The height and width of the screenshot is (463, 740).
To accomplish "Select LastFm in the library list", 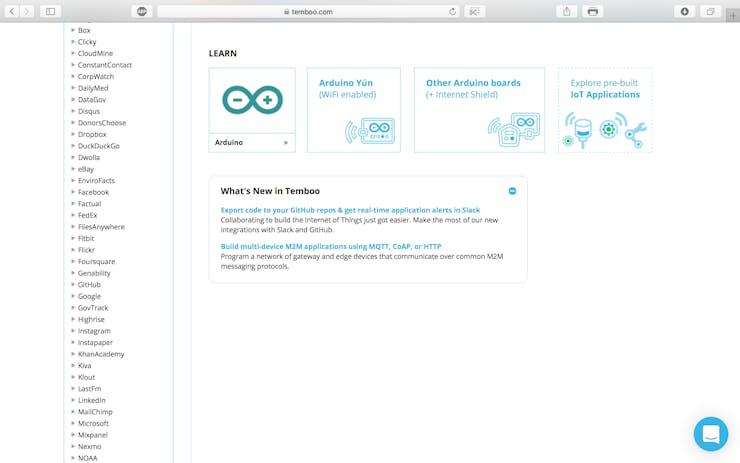I will 89,389.
